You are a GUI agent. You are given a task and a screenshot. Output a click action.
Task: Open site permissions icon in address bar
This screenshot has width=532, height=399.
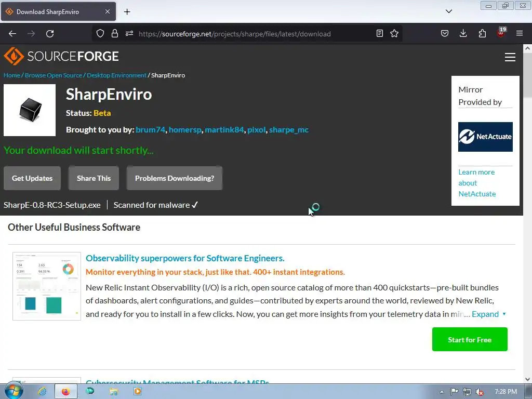click(x=129, y=33)
